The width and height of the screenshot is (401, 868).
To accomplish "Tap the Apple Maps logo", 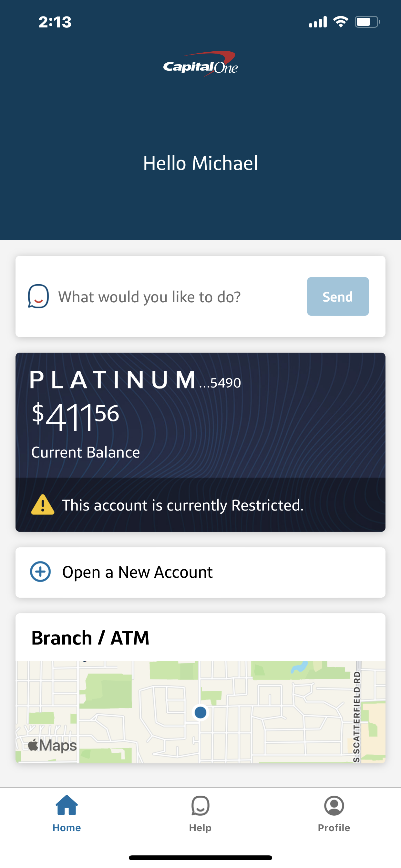I will click(53, 745).
